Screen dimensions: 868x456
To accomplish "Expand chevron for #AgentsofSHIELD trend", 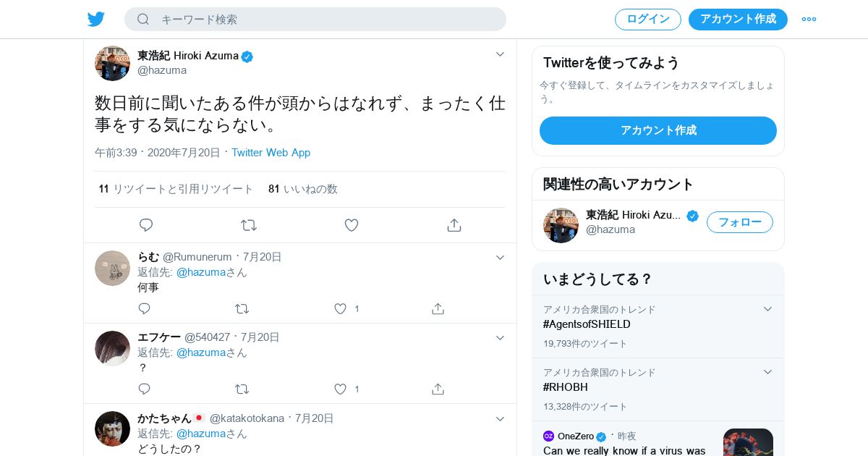I will (767, 309).
